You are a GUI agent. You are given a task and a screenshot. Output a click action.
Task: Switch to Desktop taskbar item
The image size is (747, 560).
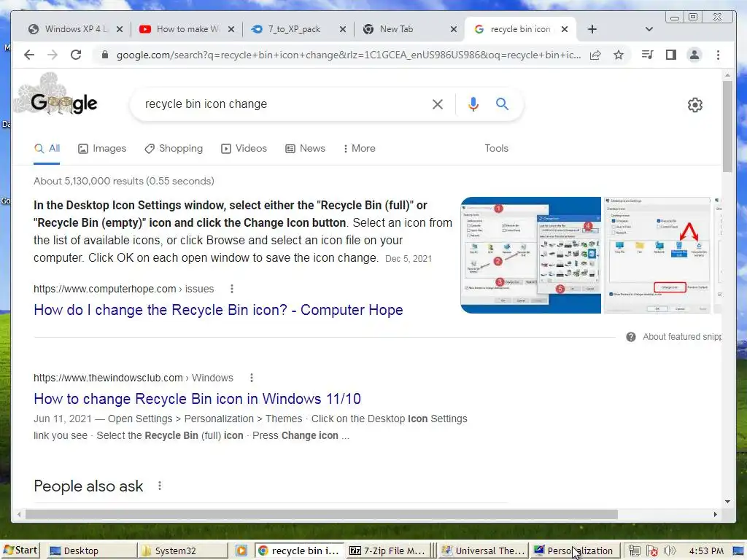pyautogui.click(x=91, y=551)
